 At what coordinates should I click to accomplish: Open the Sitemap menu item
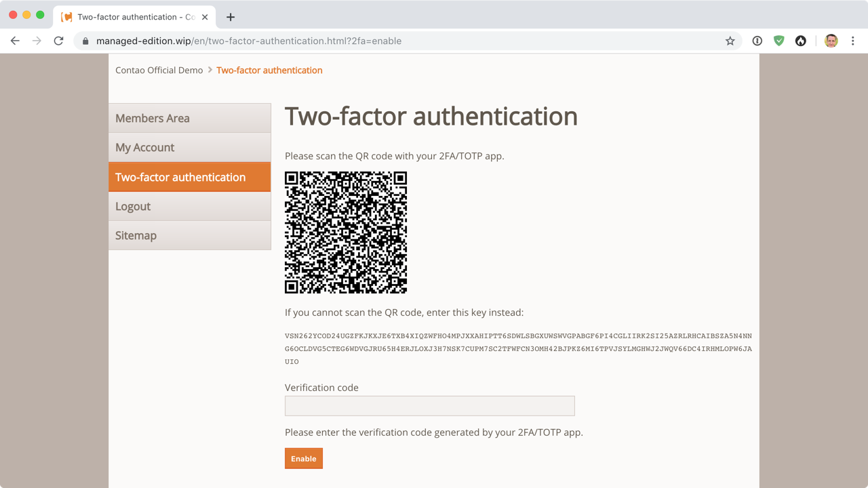(190, 235)
